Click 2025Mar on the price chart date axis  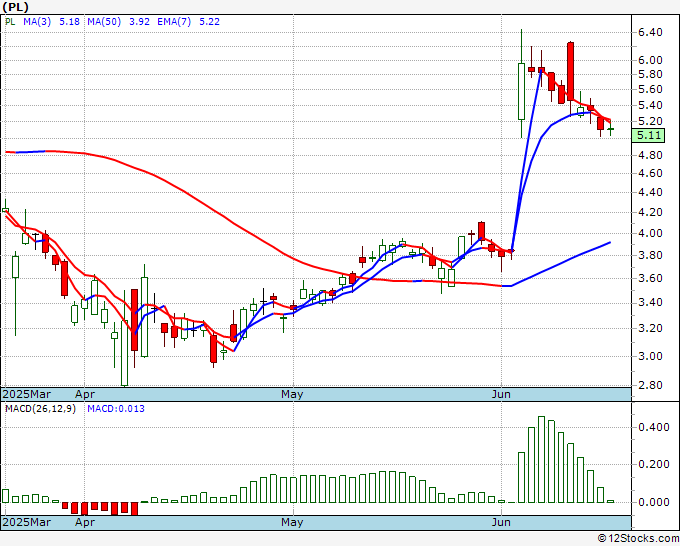tap(27, 394)
